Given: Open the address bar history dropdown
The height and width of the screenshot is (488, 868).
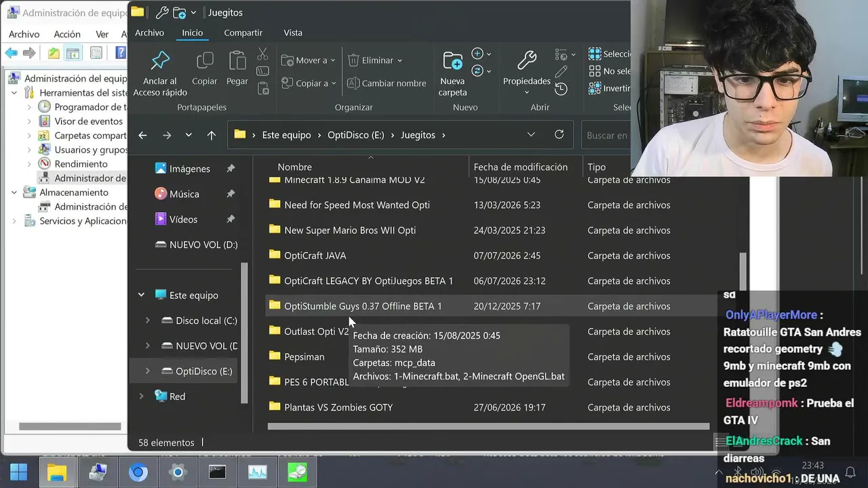Looking at the screenshot, I should coord(531,135).
